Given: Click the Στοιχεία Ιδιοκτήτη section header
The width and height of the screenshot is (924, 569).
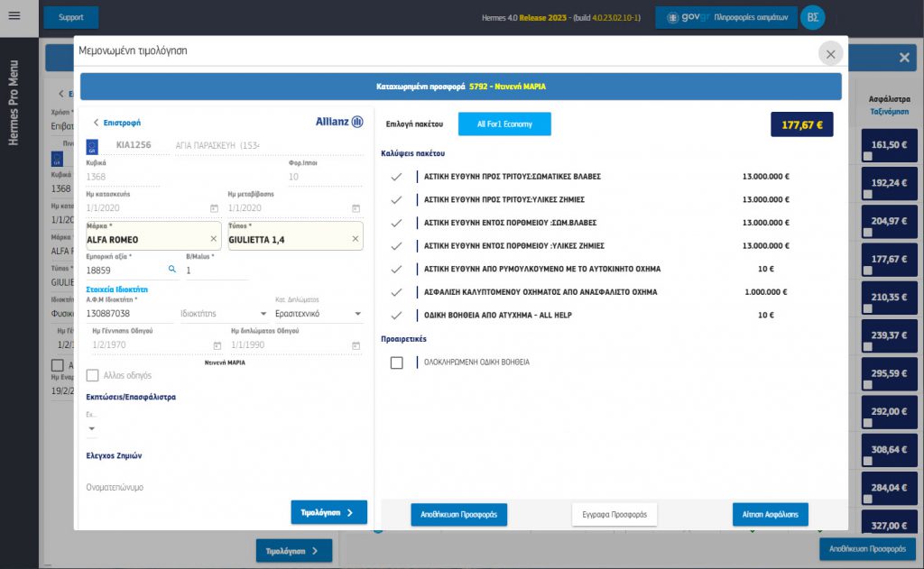Looking at the screenshot, I should pos(116,289).
